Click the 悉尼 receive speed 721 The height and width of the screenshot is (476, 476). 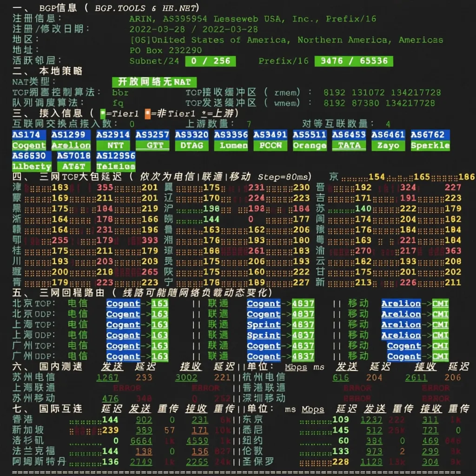(430, 430)
